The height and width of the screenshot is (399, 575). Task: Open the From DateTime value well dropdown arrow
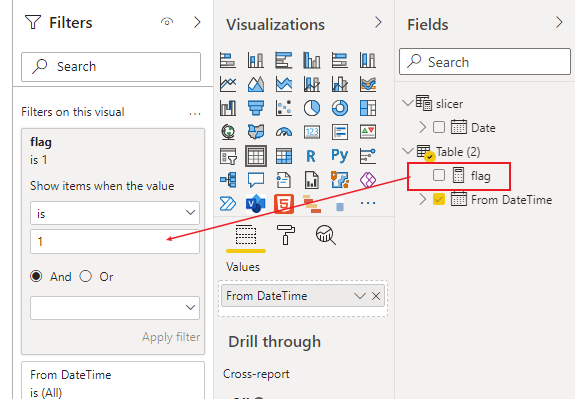[360, 296]
